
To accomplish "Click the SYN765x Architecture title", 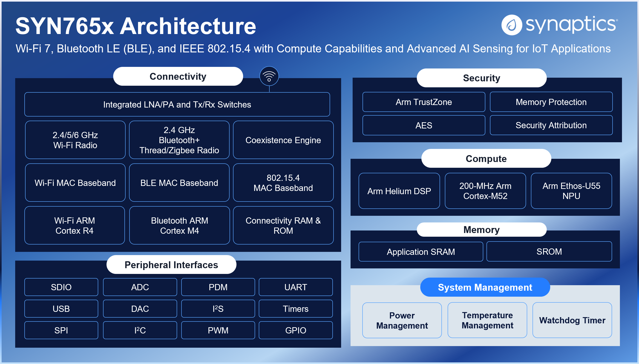I will pos(136,26).
